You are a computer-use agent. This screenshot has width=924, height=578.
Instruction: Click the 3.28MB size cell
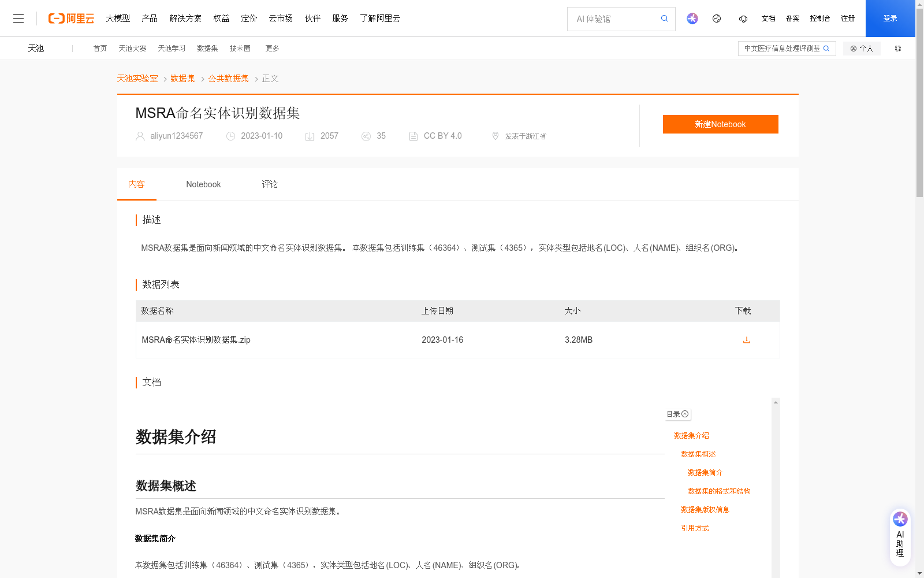[x=579, y=340]
